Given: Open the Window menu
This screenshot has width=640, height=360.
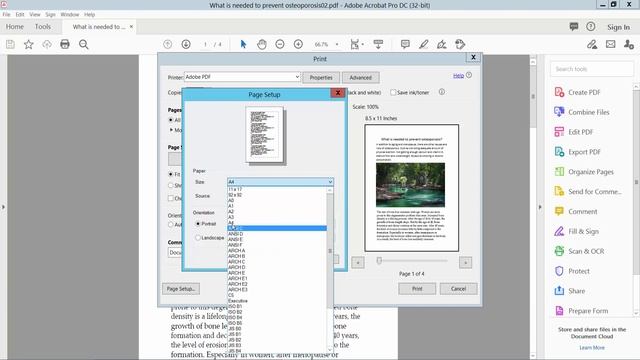Looking at the screenshot, I should click(69, 14).
